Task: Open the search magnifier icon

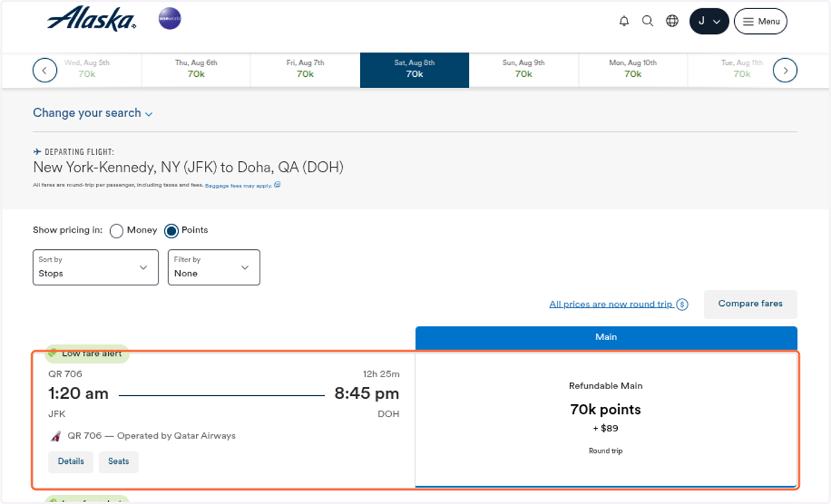Action: coord(647,21)
